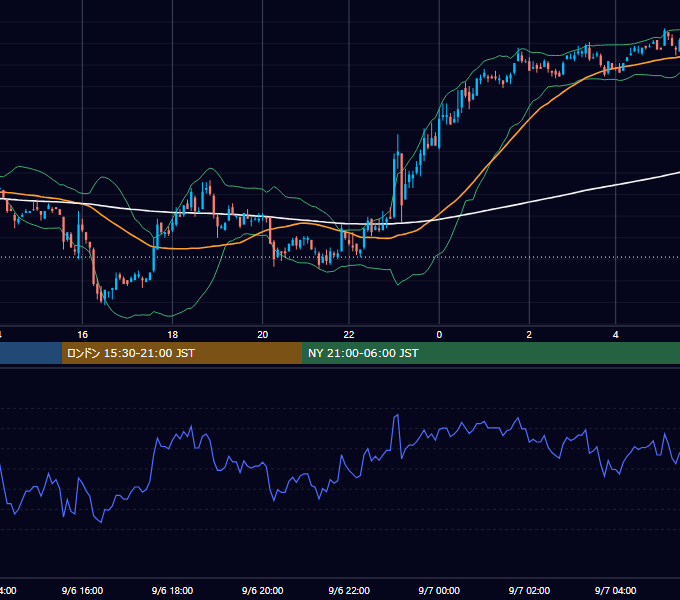Click the "9/6 16:00" time label
Viewport: 680px width, 600px height.
82,590
